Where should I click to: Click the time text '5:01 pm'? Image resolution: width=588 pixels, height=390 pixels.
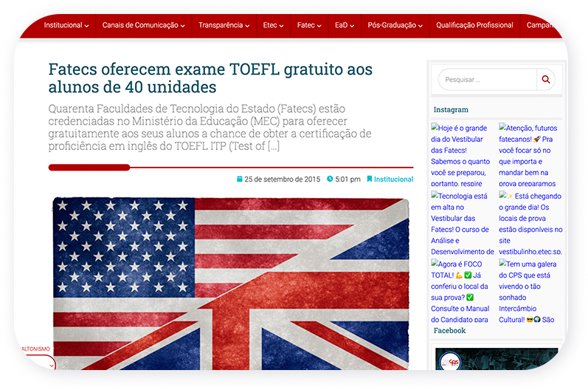[x=347, y=179]
